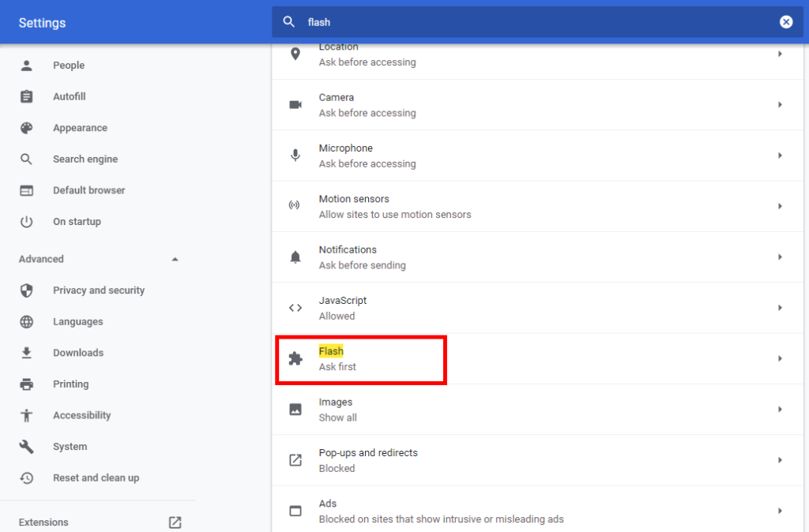Viewport: 809px width, 532px height.
Task: Click the Advanced section label
Action: tap(41, 259)
